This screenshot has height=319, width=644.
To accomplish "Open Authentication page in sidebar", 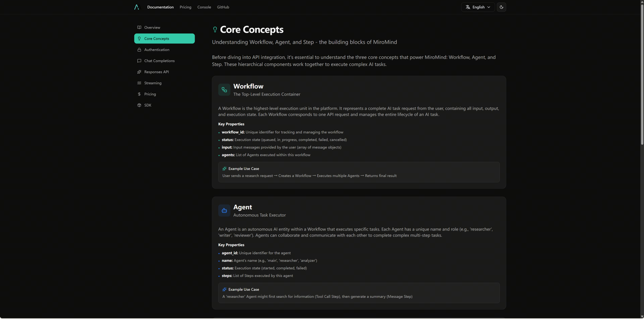I will pos(164,50).
